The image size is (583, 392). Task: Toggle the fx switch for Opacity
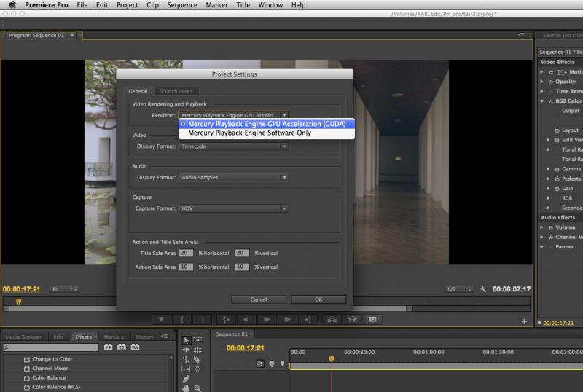coord(551,82)
